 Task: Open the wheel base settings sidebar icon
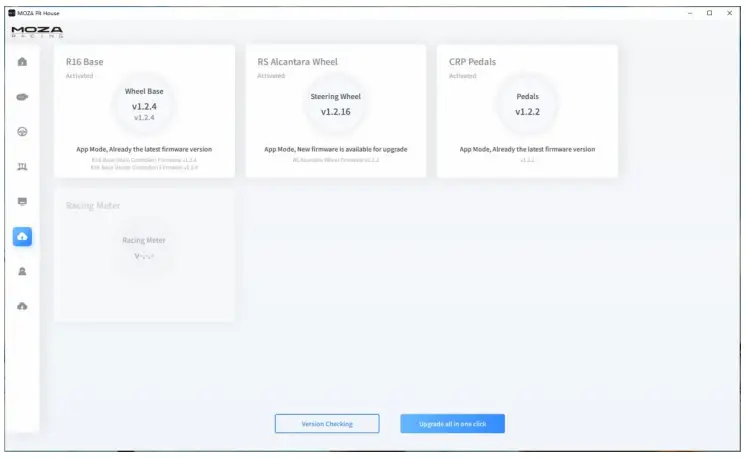tap(22, 97)
